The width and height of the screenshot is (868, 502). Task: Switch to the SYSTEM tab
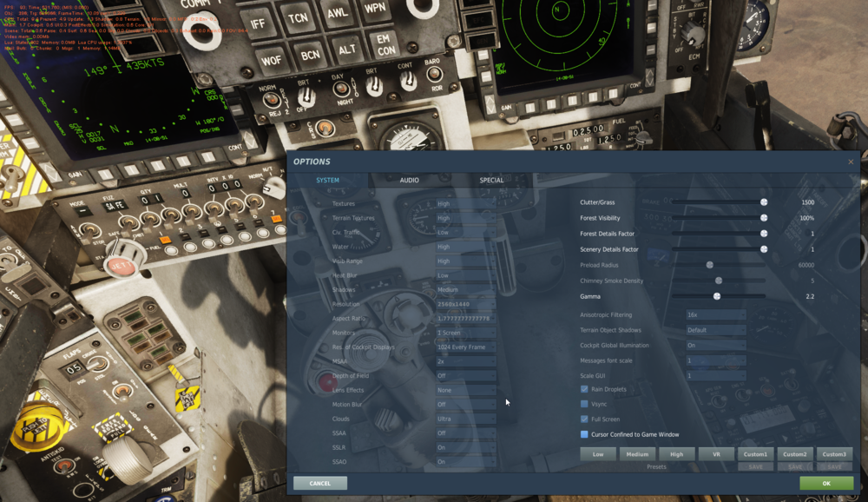(x=327, y=180)
